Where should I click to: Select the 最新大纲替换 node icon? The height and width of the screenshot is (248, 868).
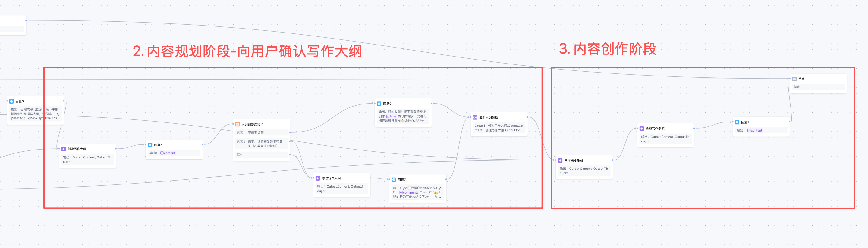[x=475, y=117]
